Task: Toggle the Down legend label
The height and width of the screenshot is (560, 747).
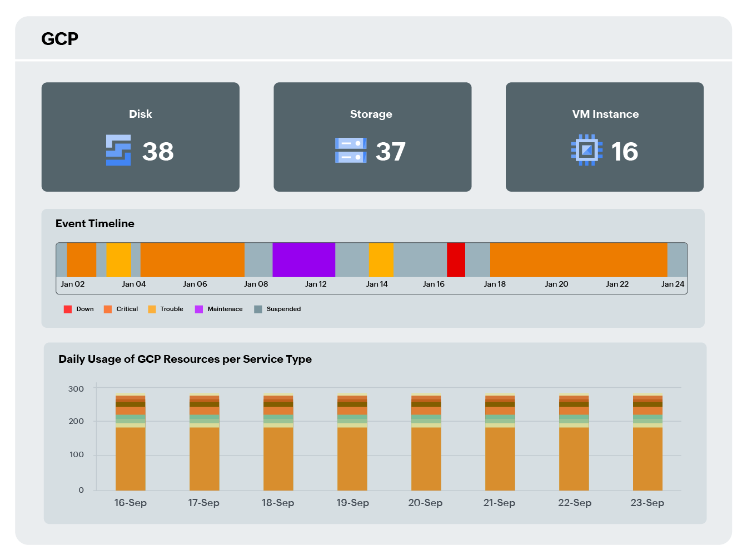Action: (x=85, y=309)
